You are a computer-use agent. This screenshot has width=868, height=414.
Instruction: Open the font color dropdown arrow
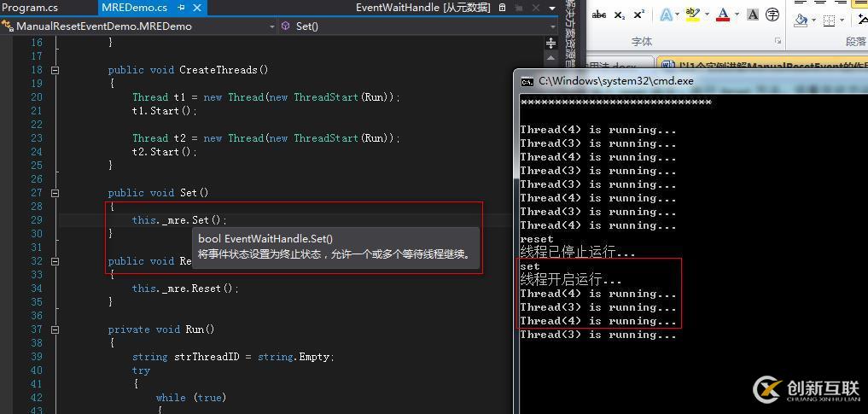(737, 15)
